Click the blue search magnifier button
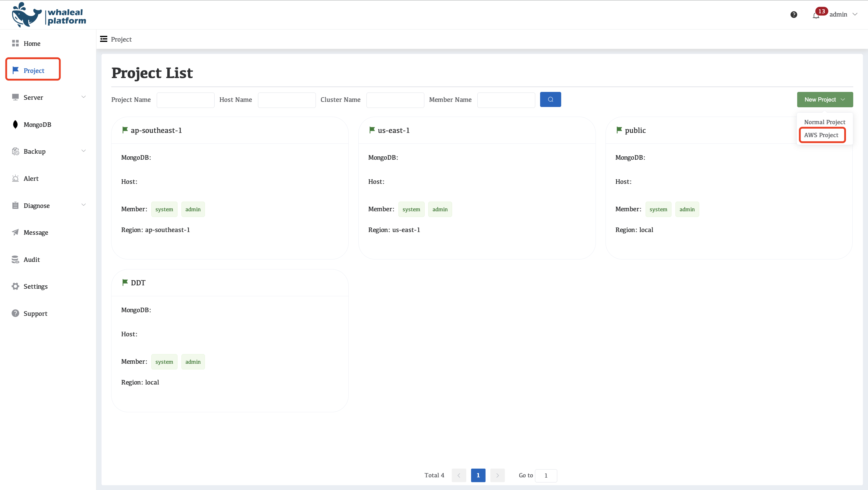Screen dimensions: 868x490 click(550, 99)
